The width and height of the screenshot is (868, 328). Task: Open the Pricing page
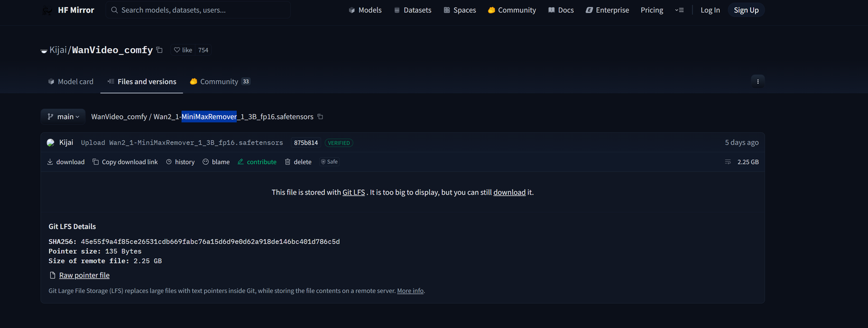tap(652, 10)
